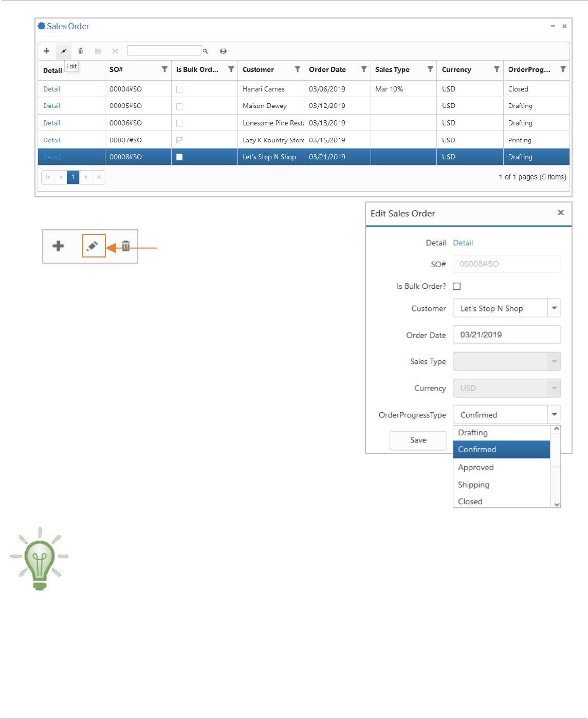Select the Let's Stop N Shop row cell
Viewport: 588px width, 719px height.
coord(271,157)
